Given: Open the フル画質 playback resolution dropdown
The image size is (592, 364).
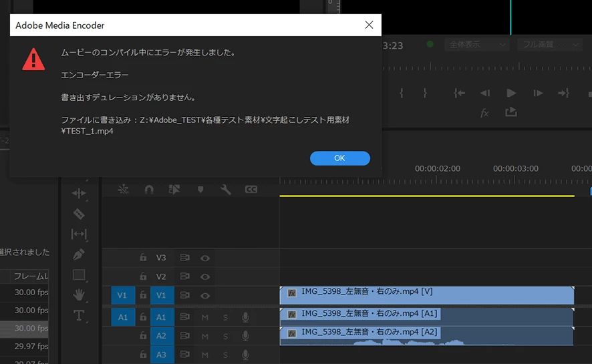Looking at the screenshot, I should tap(549, 45).
